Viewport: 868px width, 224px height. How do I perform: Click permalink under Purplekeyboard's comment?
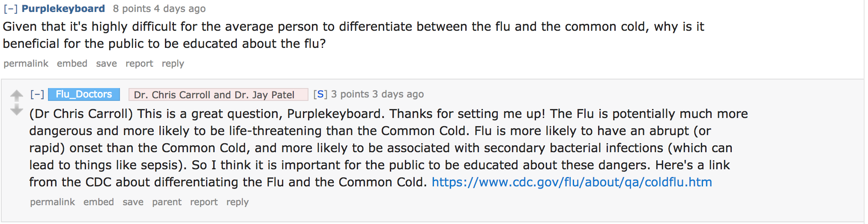coord(26,63)
